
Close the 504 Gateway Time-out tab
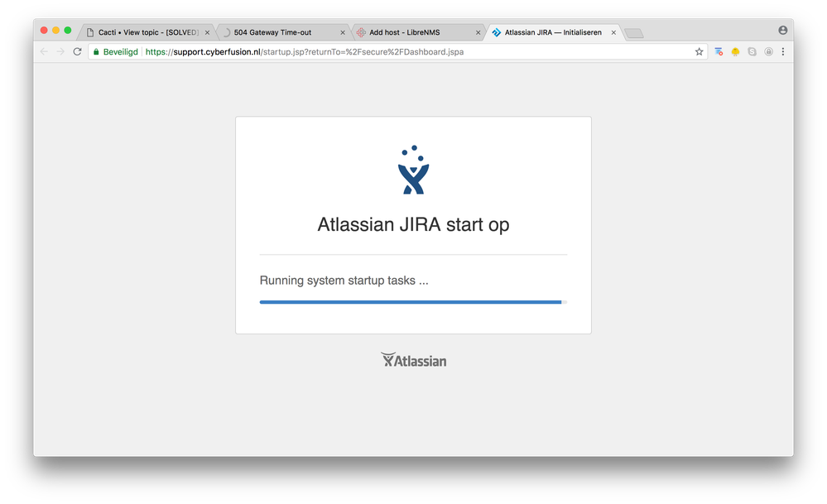click(x=343, y=32)
